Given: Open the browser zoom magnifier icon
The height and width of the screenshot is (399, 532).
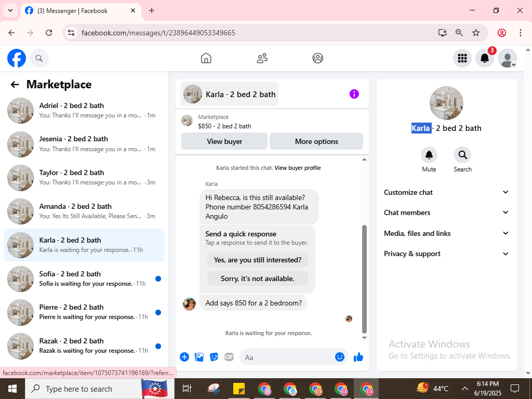Looking at the screenshot, I should click(459, 33).
